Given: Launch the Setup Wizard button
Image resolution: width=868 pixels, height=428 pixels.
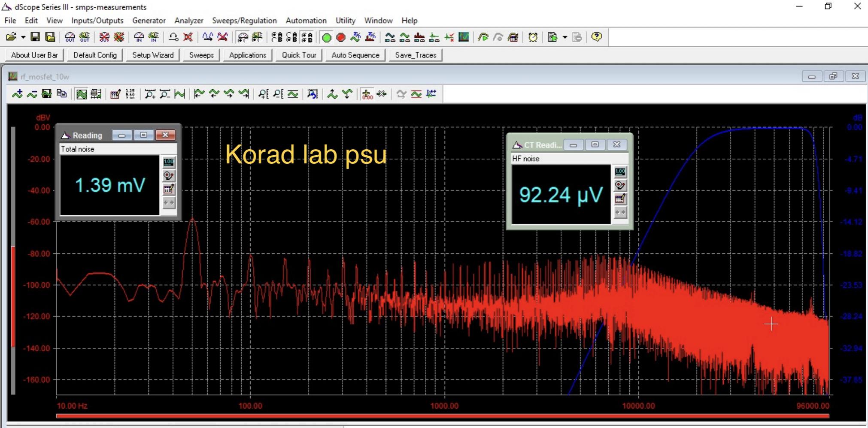Looking at the screenshot, I should [x=153, y=55].
